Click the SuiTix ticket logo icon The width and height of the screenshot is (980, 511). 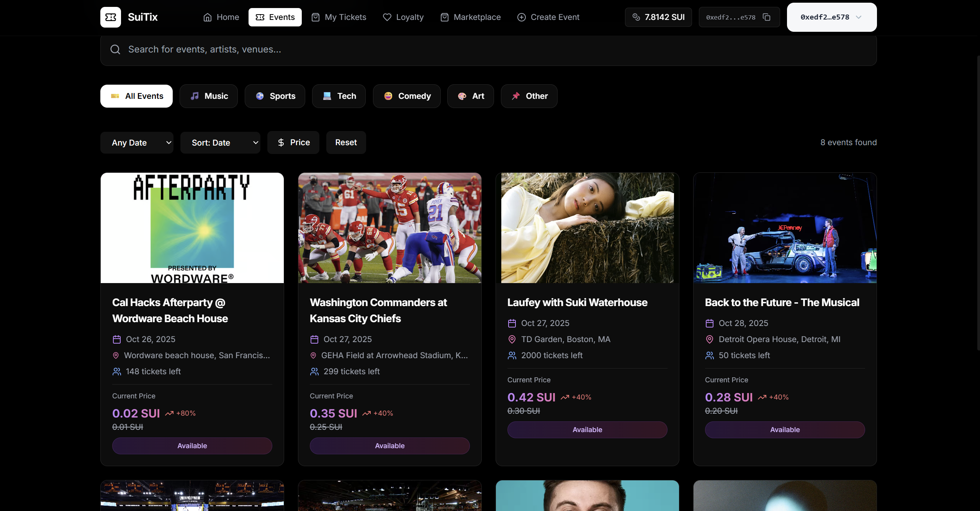pos(110,17)
